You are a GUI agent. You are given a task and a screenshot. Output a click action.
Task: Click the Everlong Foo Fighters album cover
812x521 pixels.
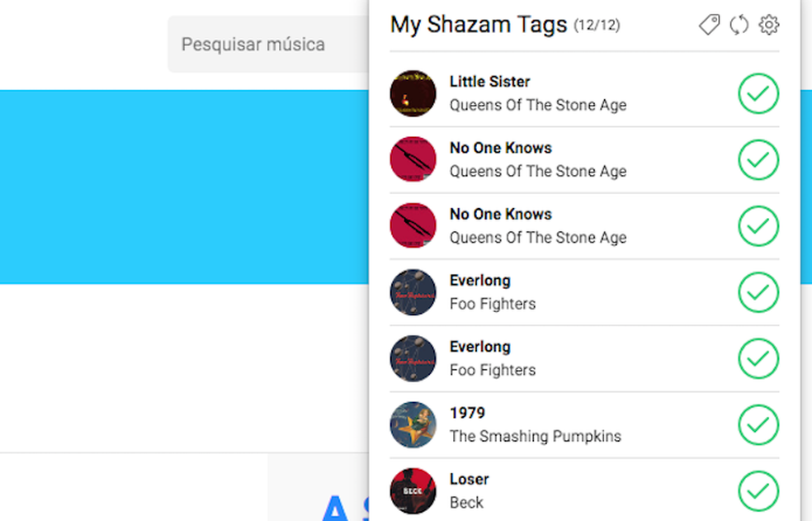[412, 291]
